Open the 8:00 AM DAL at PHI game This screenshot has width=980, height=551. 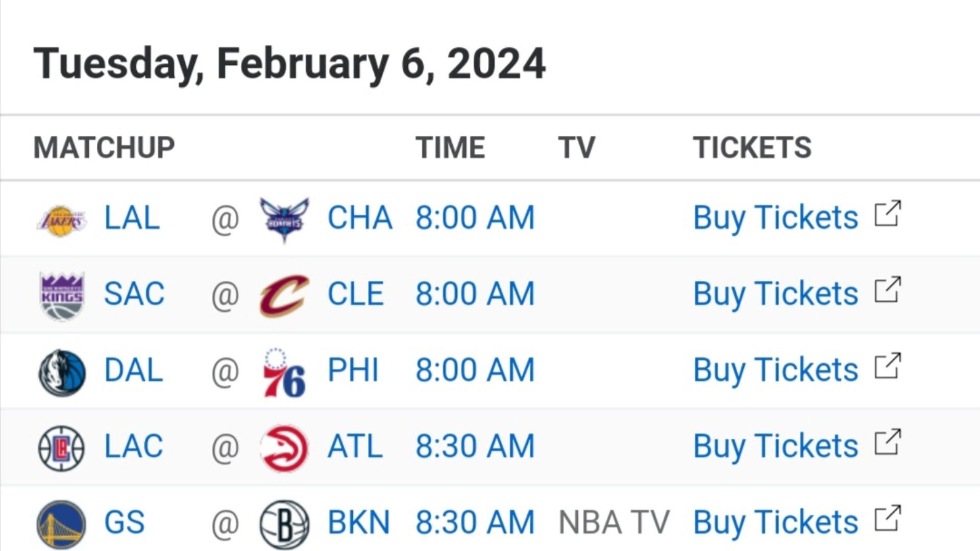pos(475,370)
